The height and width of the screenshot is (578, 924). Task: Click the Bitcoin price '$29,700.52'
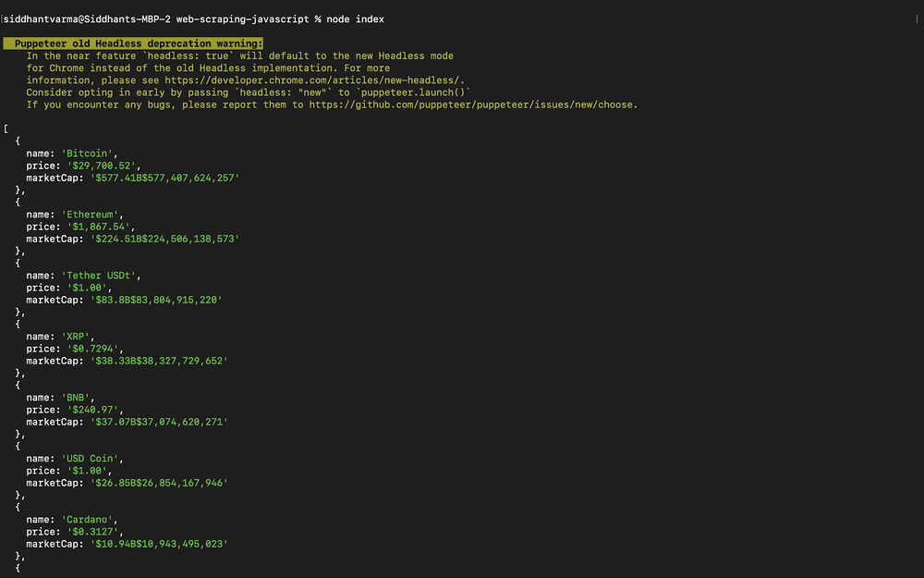(x=102, y=166)
